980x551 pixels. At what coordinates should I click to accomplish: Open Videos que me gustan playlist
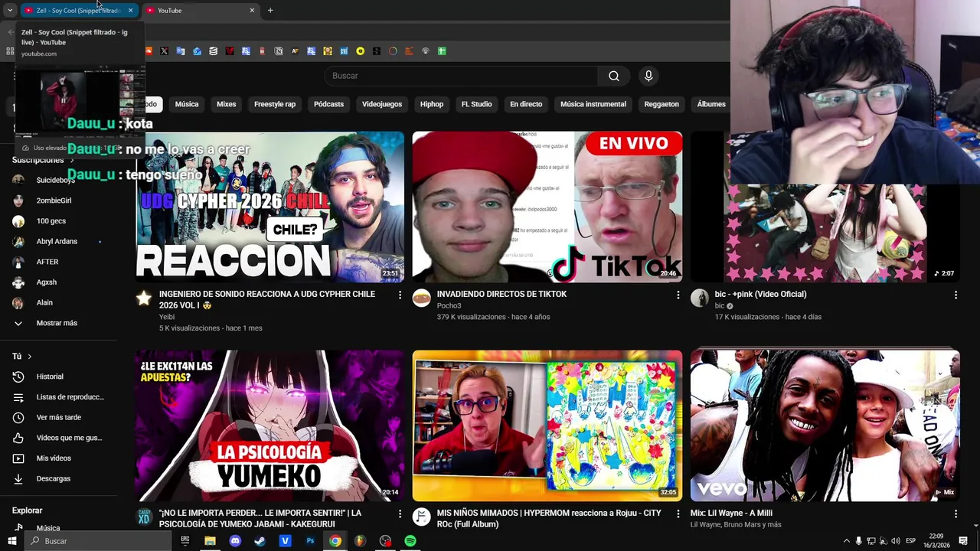[x=58, y=438]
